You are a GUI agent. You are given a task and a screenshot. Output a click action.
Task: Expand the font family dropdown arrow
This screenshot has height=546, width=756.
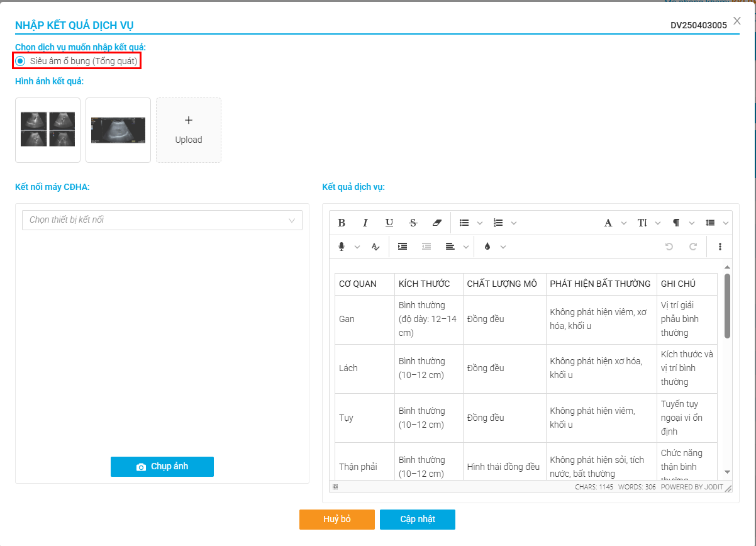(x=624, y=223)
